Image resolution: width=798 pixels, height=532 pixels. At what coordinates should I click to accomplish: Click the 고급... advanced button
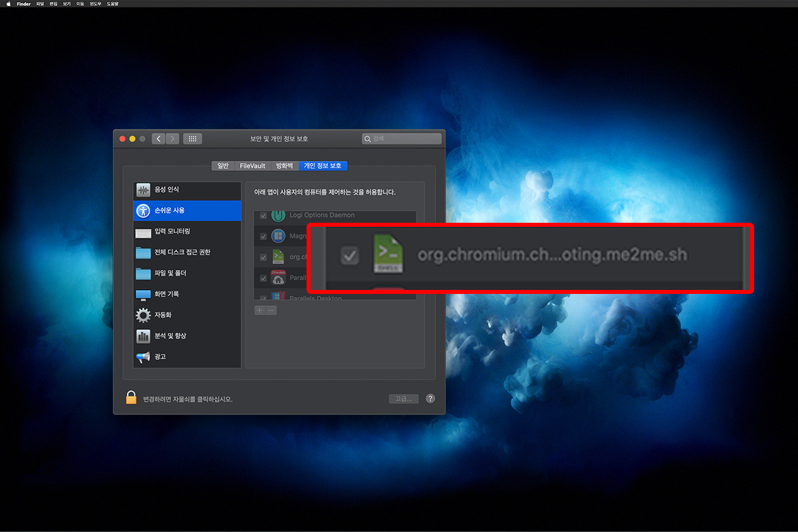[404, 398]
